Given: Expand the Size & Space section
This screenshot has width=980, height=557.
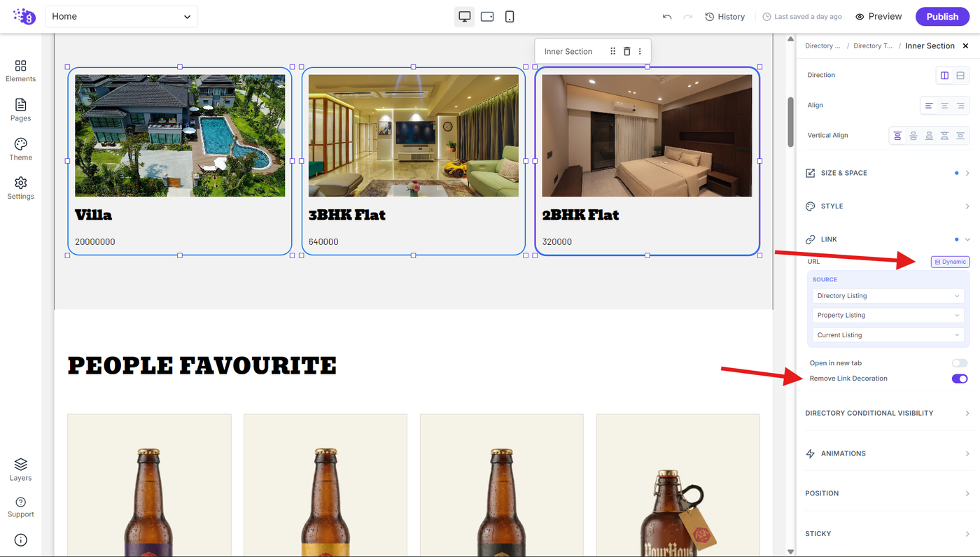Looking at the screenshot, I should 888,173.
